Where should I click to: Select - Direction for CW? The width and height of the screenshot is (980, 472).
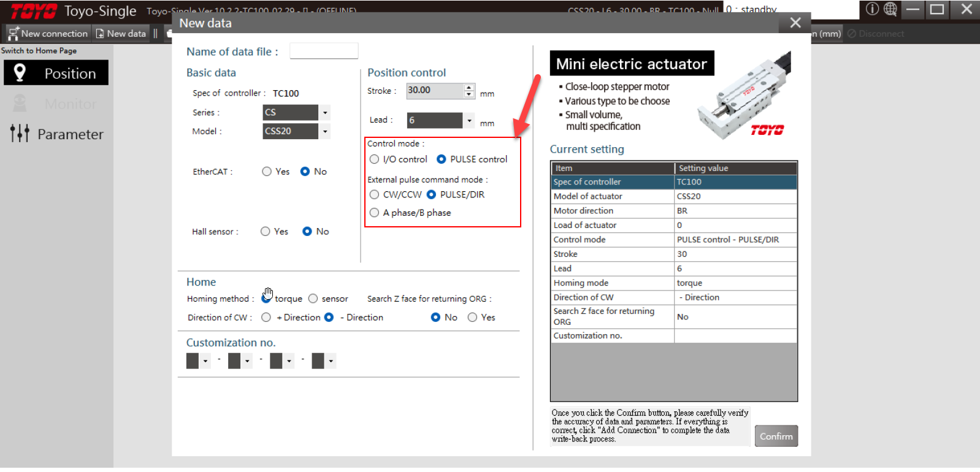coord(329,318)
